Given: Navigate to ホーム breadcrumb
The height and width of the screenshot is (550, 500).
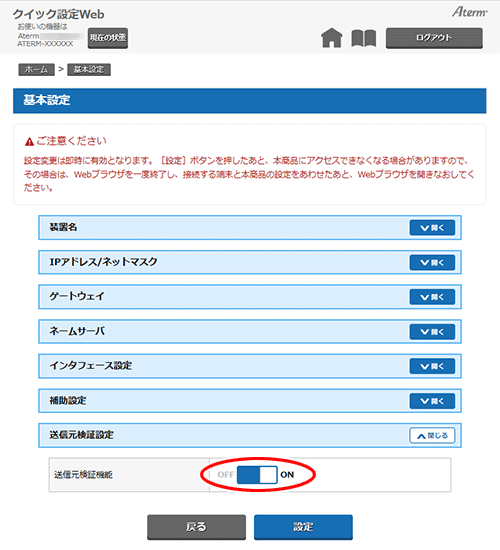Looking at the screenshot, I should pyautogui.click(x=36, y=69).
